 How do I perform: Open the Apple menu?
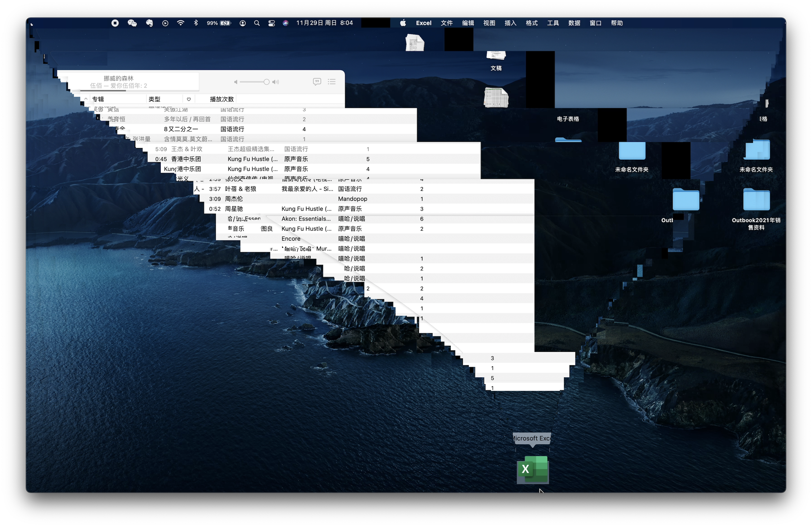403,23
